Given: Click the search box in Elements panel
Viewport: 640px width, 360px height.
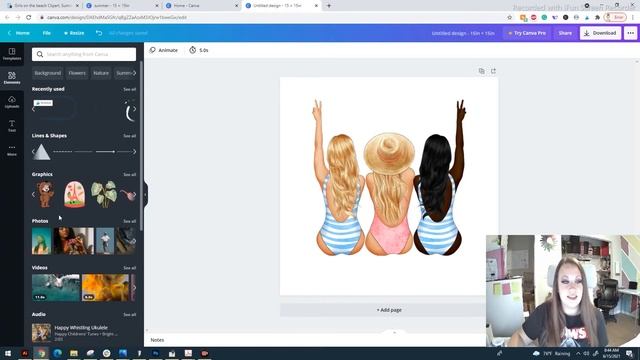Looking at the screenshot, I should click(x=84, y=54).
